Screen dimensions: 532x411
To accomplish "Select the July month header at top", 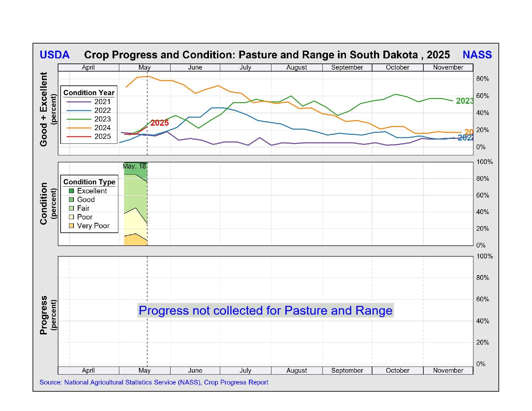I will [x=245, y=67].
